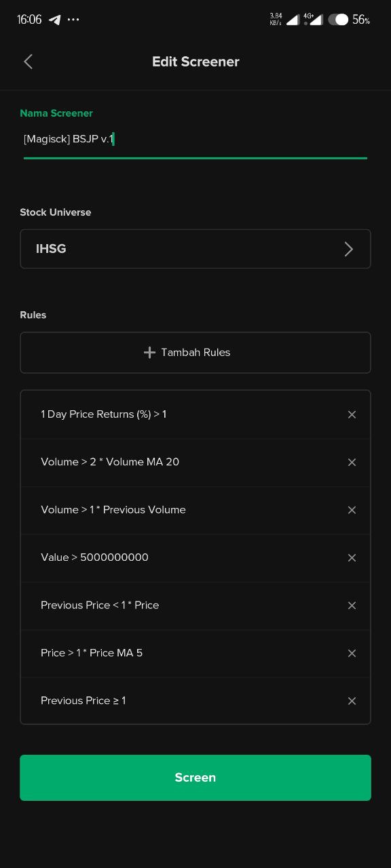Open the Value > 5000000000 rule text

(94, 557)
